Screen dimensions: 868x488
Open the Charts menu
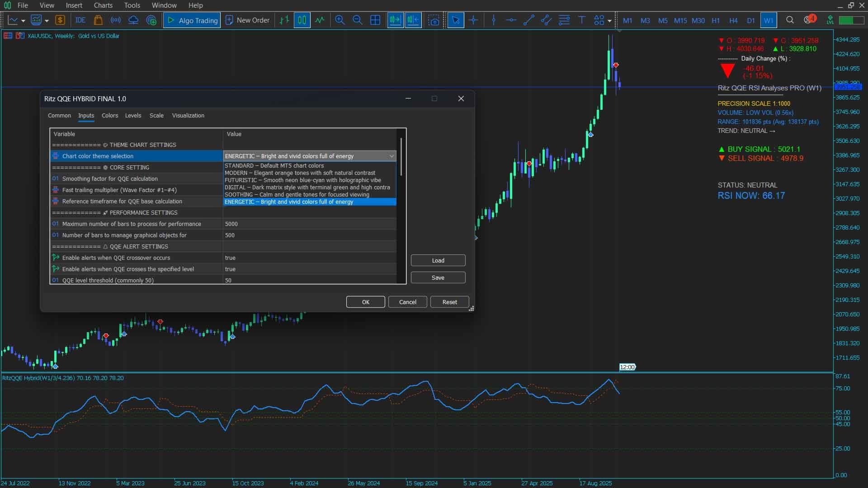coord(103,5)
